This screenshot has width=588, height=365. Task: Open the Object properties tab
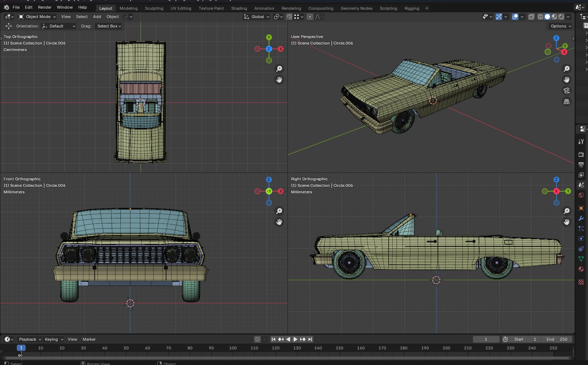581,208
